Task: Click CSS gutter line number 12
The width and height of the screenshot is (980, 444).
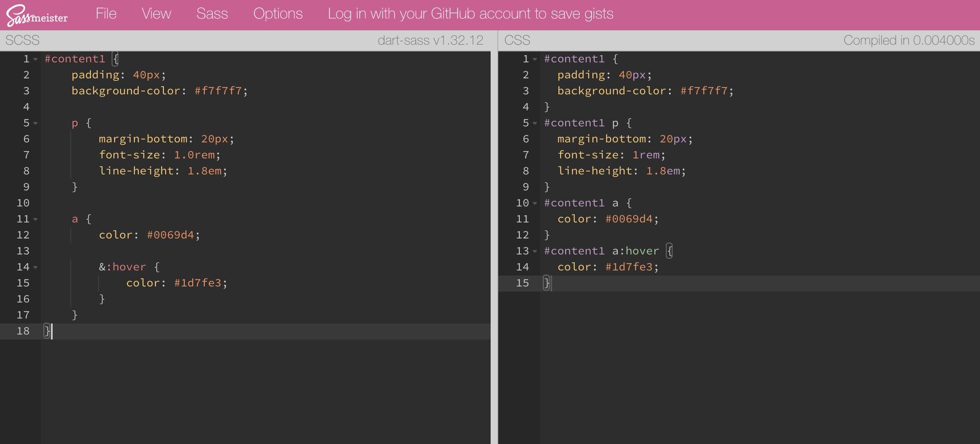Action: point(522,235)
